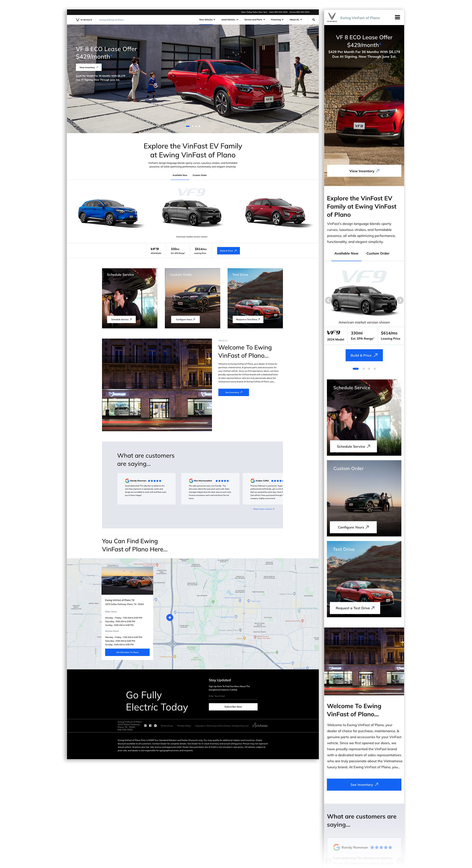This screenshot has height=868, width=472.
Task: Click View Inventory button in the mobile hero
Action: pos(364,171)
